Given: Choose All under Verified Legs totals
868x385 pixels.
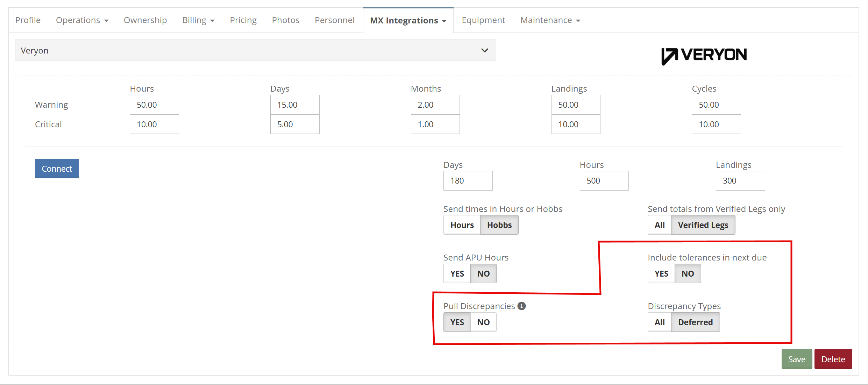Looking at the screenshot, I should (x=660, y=225).
